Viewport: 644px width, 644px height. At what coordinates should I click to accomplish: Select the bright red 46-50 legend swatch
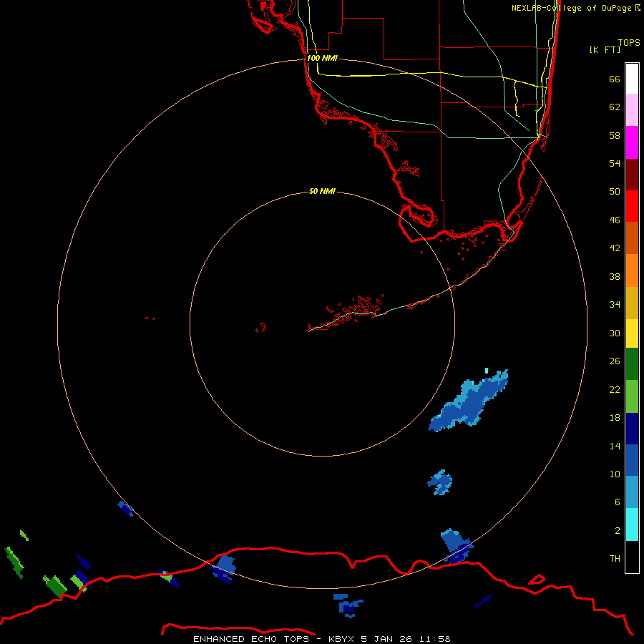[632, 206]
